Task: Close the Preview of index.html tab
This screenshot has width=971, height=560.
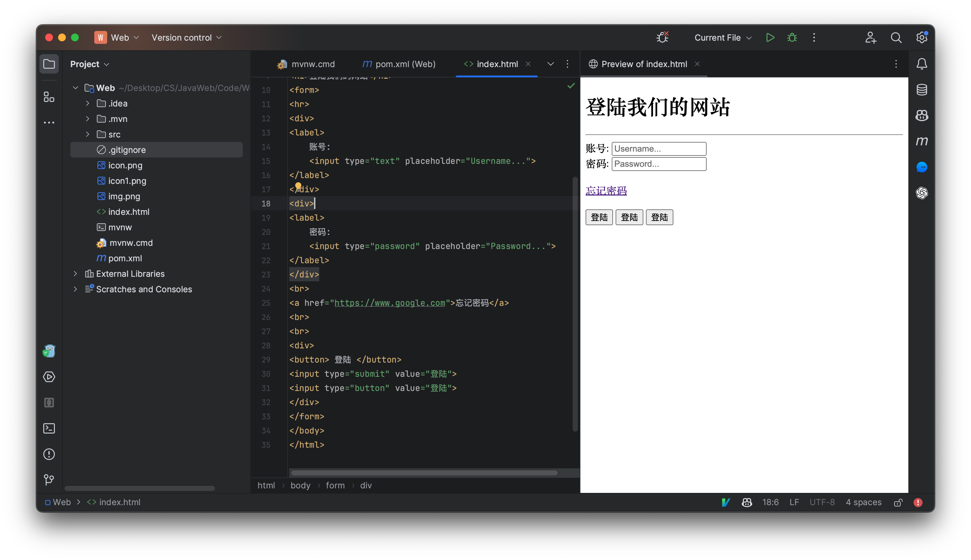Action: point(697,64)
